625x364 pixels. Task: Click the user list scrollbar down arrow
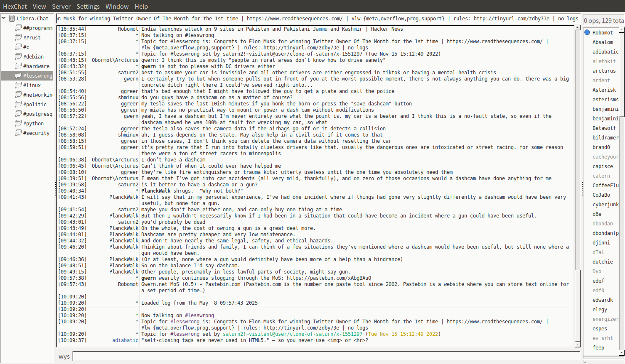pyautogui.click(x=622, y=353)
